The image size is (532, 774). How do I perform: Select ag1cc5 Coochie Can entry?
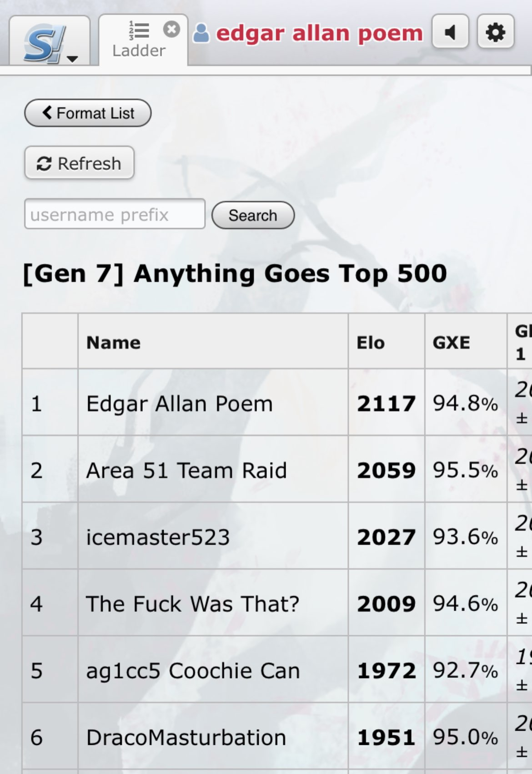tap(193, 671)
